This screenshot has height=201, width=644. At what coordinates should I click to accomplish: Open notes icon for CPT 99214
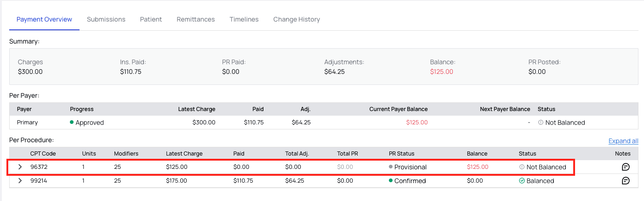click(x=625, y=181)
